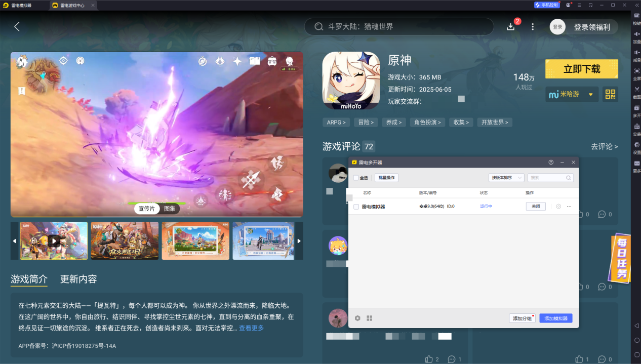Click the blue 添加模拟器 button
Image resolution: width=641 pixels, height=364 pixels.
pyautogui.click(x=556, y=318)
